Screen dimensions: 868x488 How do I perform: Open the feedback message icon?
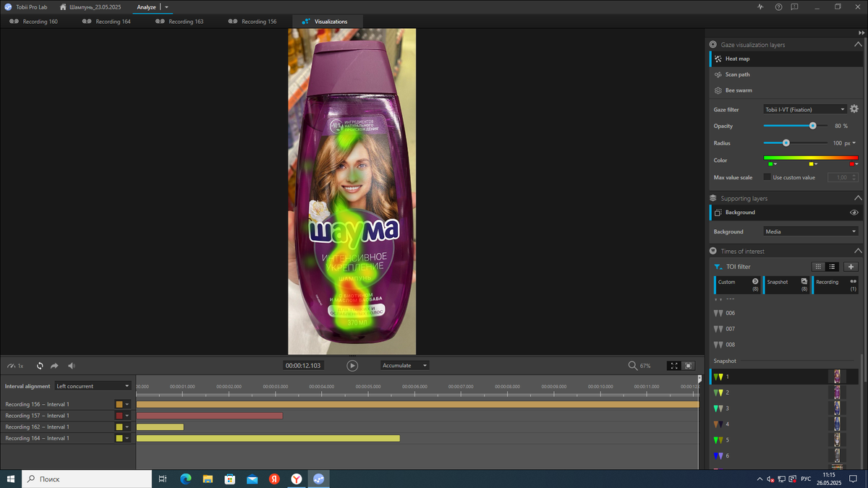[795, 7]
